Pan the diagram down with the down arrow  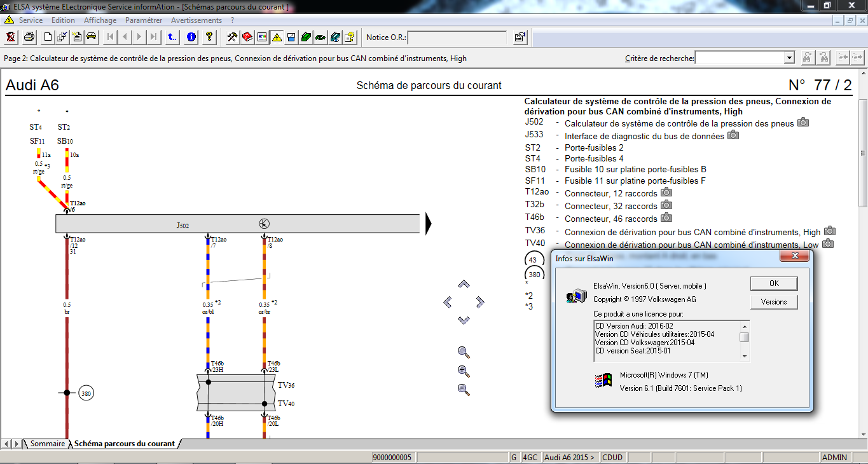click(464, 320)
